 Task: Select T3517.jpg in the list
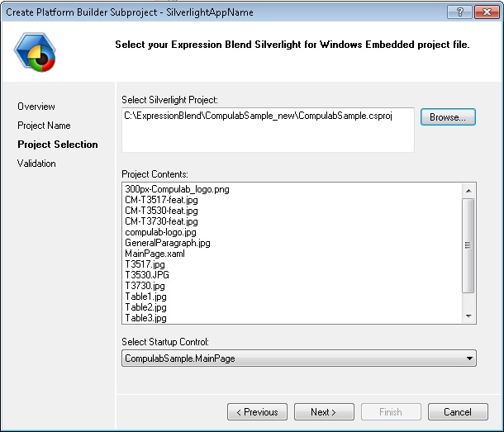pos(145,264)
